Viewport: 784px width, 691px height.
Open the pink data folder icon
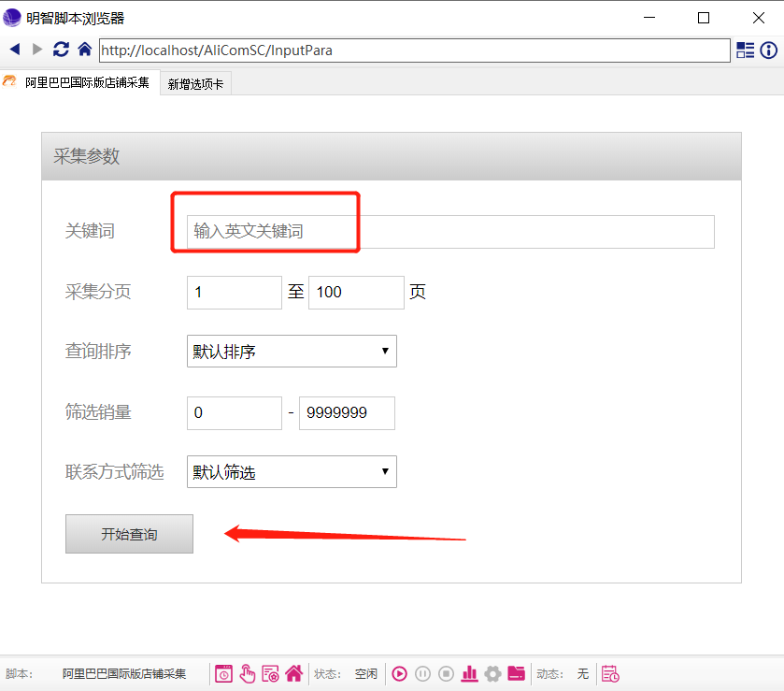pyautogui.click(x=516, y=673)
